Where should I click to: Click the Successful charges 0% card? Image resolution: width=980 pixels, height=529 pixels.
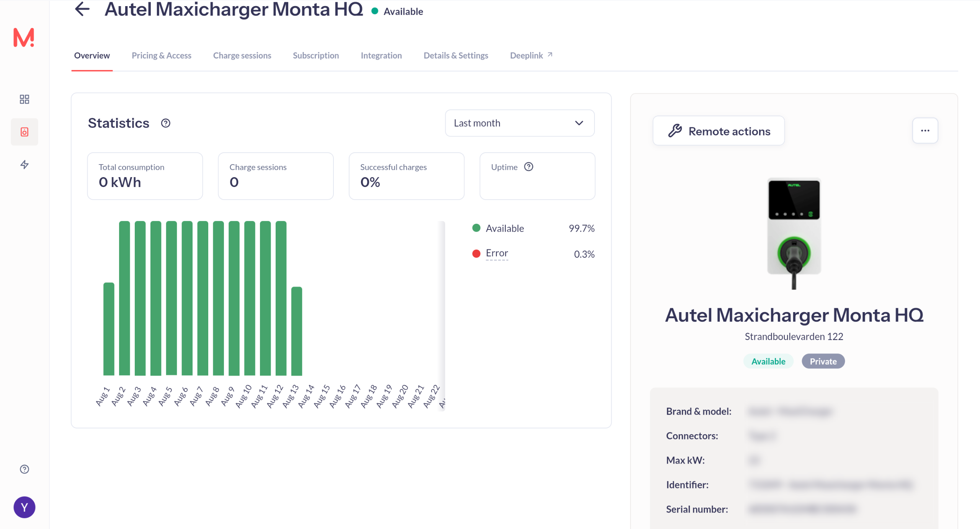click(407, 176)
